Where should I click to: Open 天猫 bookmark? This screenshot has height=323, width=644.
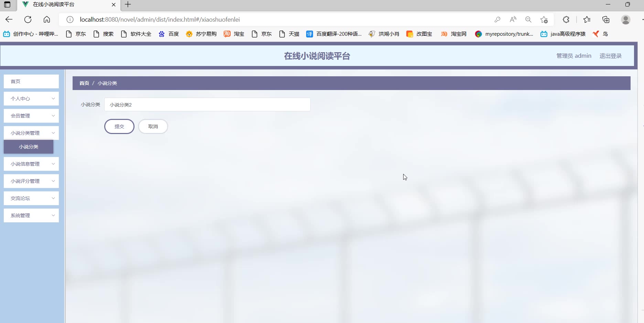click(x=289, y=34)
